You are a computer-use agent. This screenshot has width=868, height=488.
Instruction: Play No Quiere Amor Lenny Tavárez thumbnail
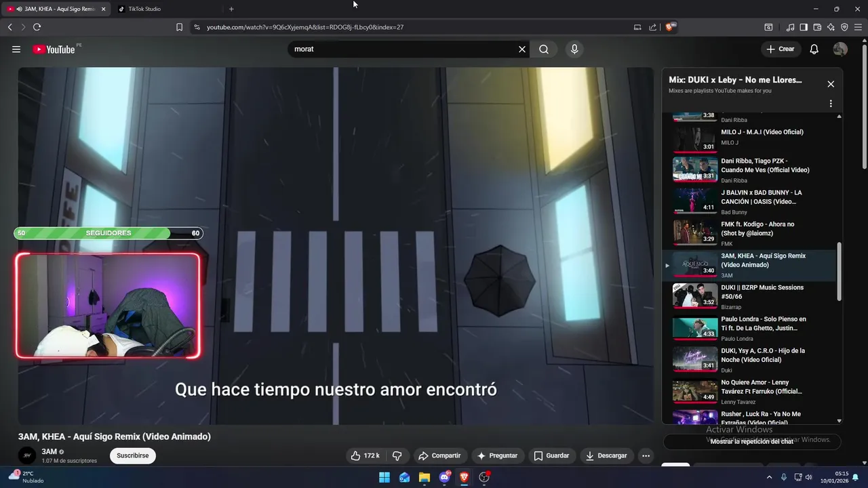coord(695,391)
